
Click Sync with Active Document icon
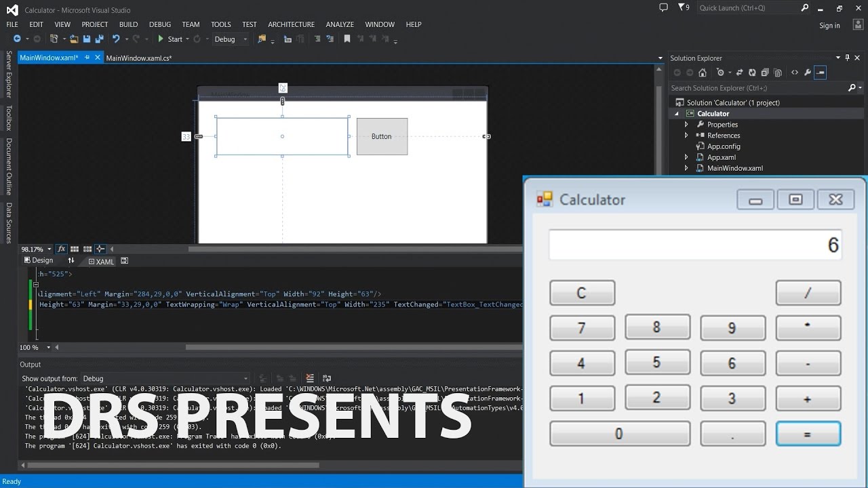pos(740,73)
